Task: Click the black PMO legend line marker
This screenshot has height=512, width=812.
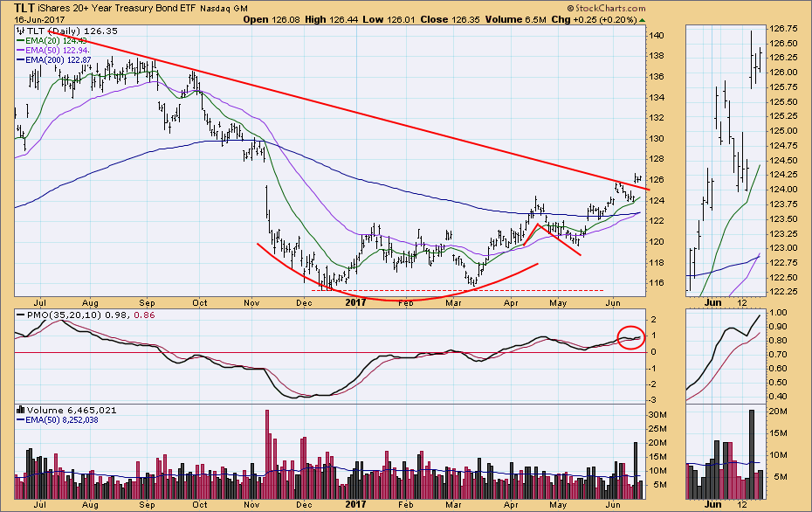Action: click(x=21, y=315)
